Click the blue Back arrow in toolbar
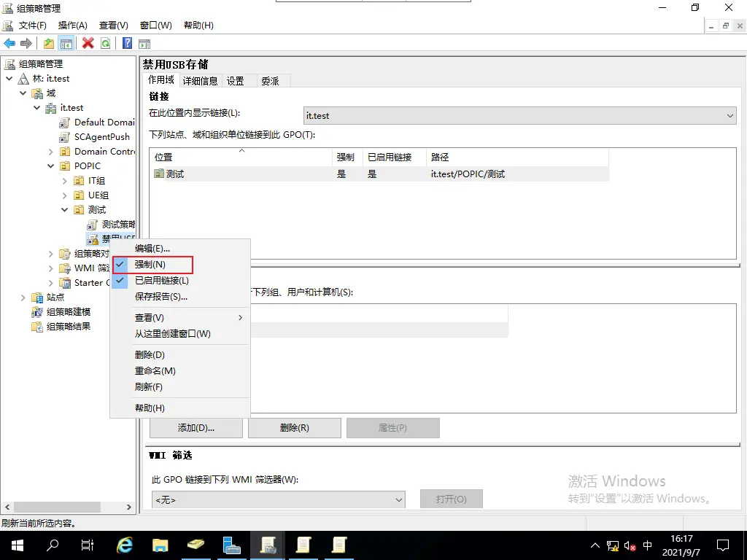The height and width of the screenshot is (560, 747). [9, 43]
